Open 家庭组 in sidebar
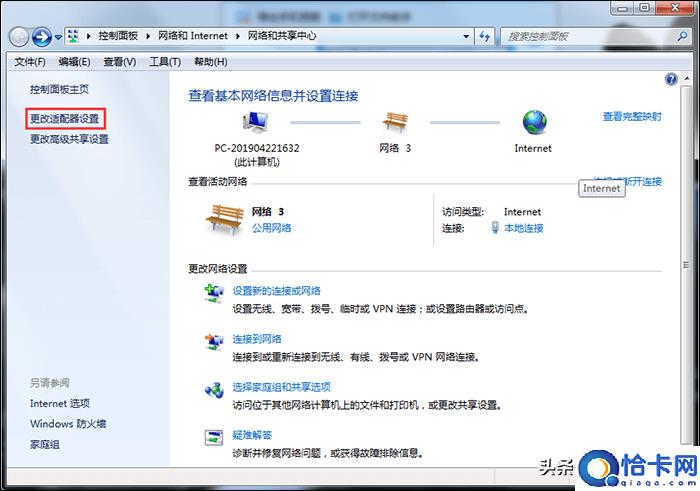The height and width of the screenshot is (491, 700). [x=45, y=444]
